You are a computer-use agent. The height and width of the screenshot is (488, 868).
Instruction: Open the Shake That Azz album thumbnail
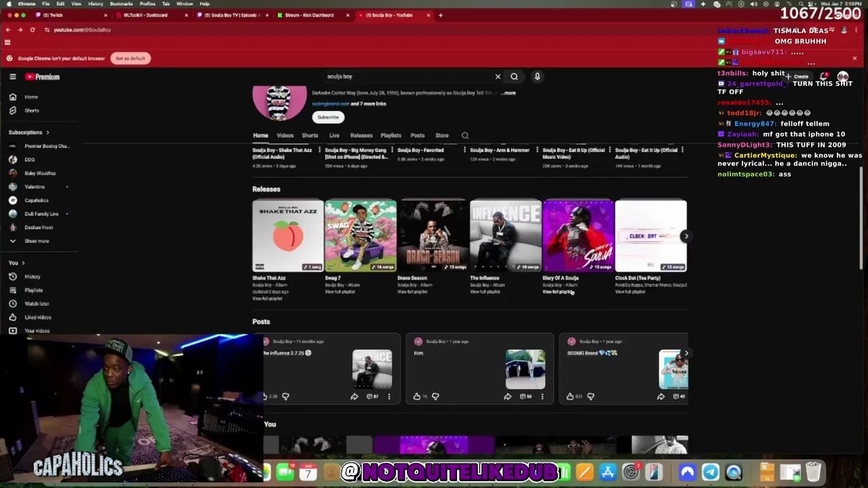click(x=288, y=236)
